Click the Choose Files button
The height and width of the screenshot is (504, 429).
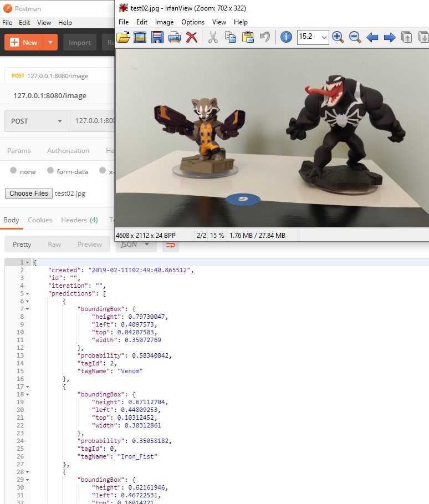pyautogui.click(x=29, y=193)
